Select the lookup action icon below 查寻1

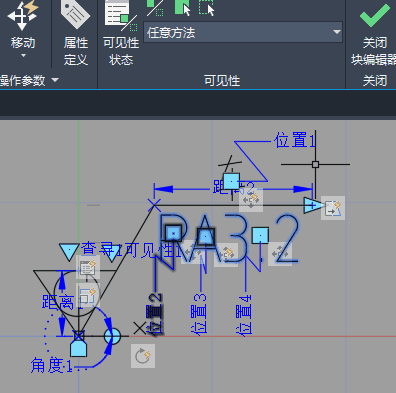click(x=88, y=267)
